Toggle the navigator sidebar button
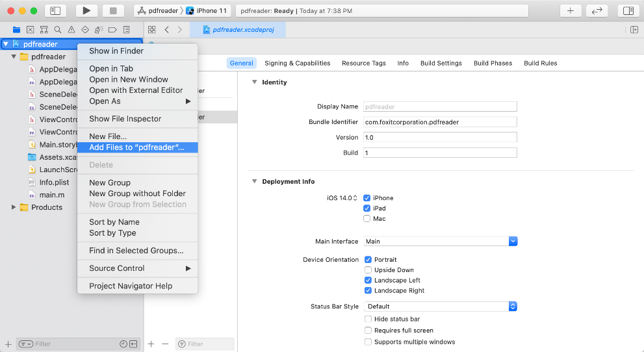This screenshot has height=352, width=644. pos(55,10)
